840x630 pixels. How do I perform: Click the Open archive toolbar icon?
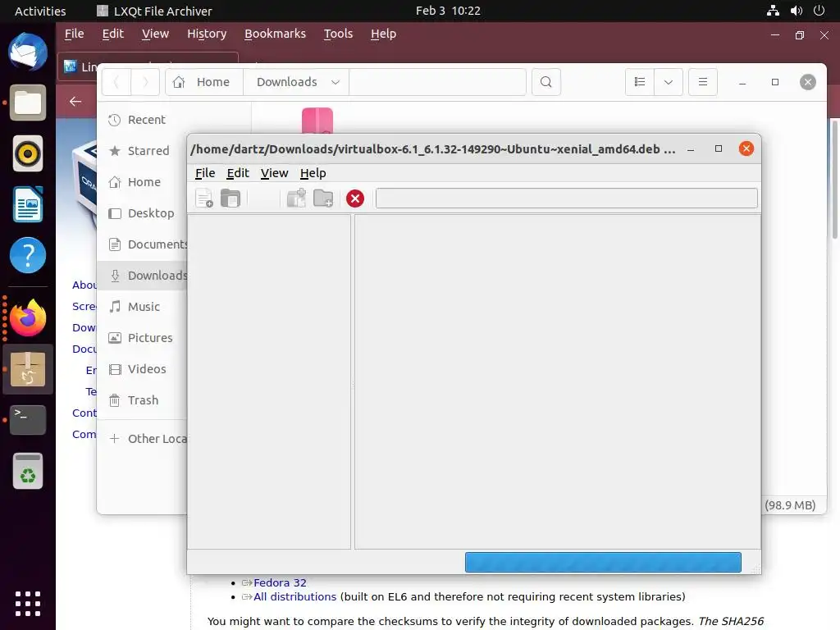[231, 199]
